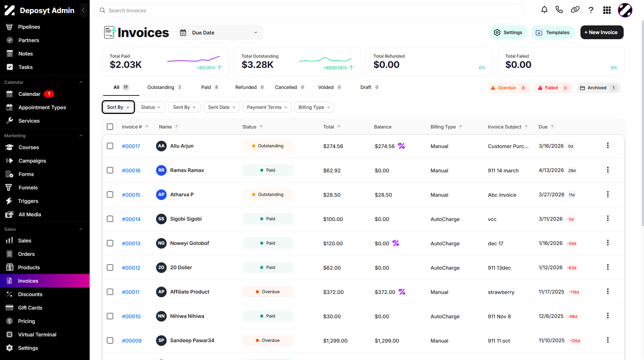Click discount percent icon on Noweyi Gotobof balance
The height and width of the screenshot is (360, 644).
click(396, 243)
